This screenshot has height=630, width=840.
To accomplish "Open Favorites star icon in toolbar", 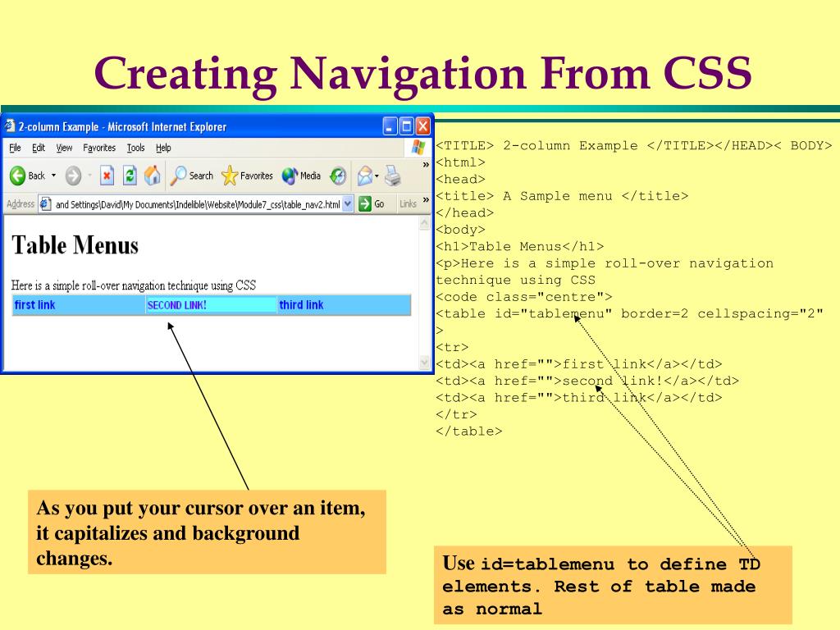I will coord(230,176).
